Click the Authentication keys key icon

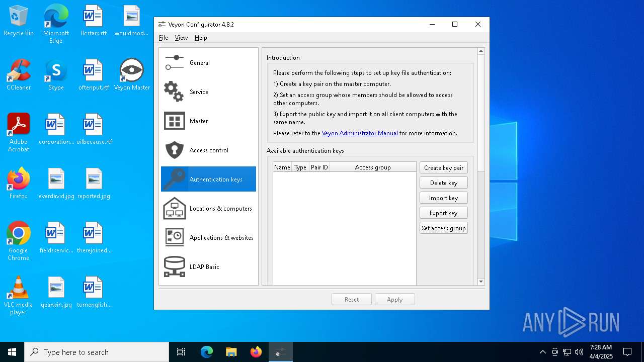(174, 179)
